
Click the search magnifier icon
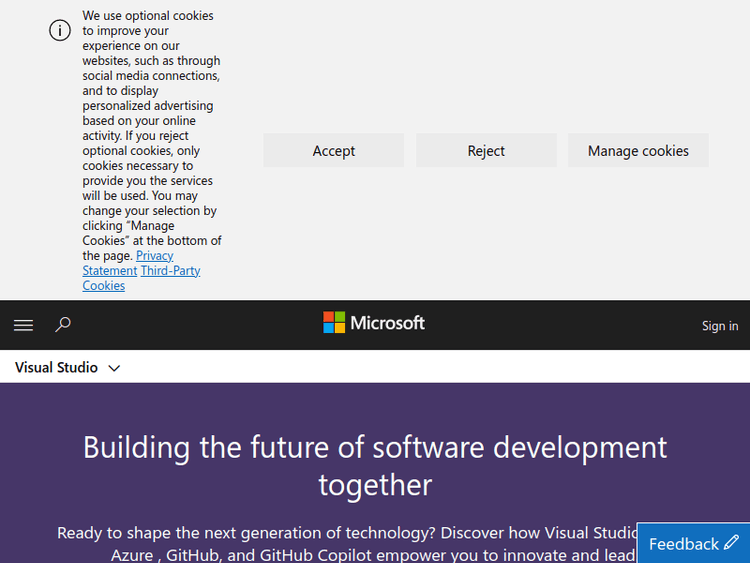(63, 325)
